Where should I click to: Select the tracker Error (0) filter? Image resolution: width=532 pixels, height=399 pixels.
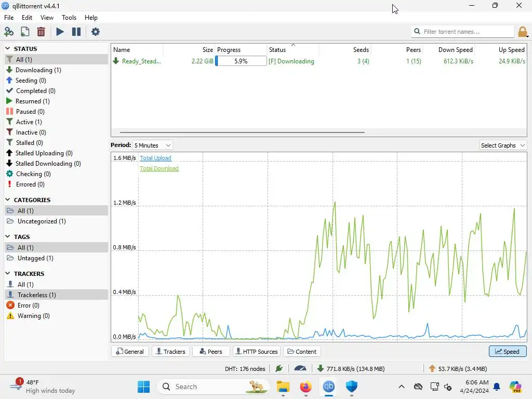56,305
